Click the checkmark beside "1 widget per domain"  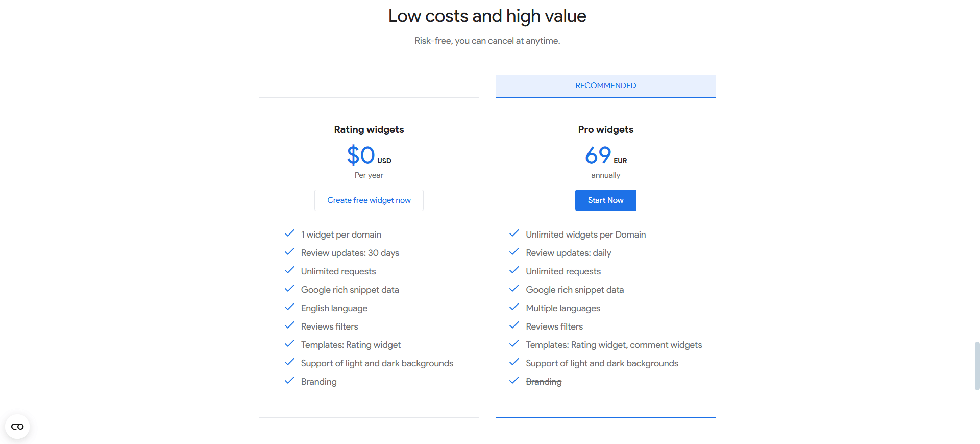click(x=289, y=233)
